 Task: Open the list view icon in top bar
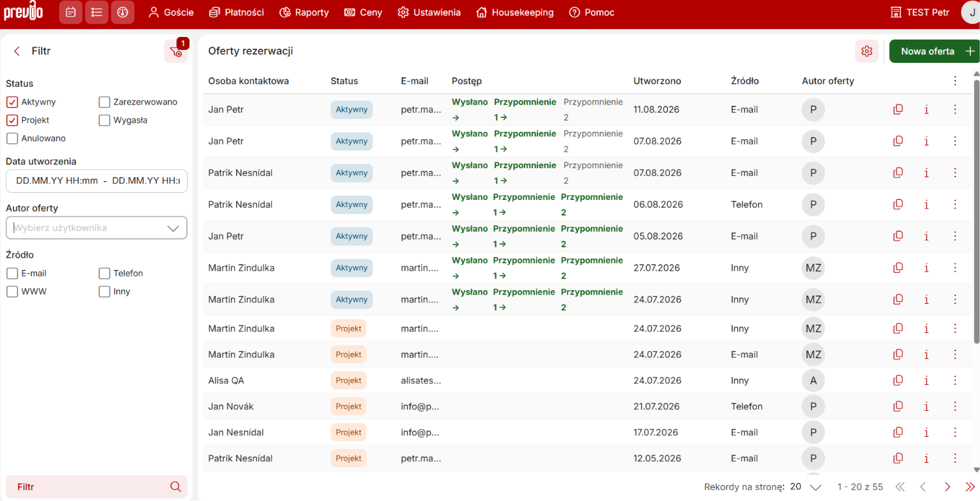coord(97,12)
